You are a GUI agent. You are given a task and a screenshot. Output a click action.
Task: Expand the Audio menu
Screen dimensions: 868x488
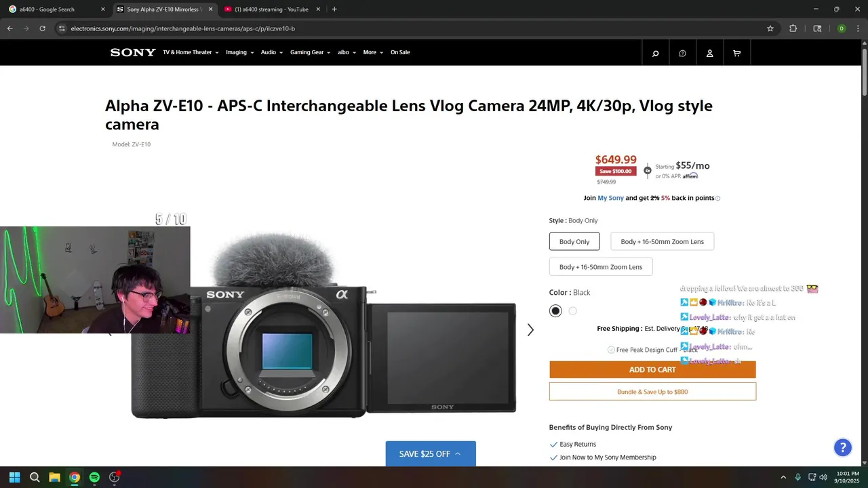(x=272, y=52)
